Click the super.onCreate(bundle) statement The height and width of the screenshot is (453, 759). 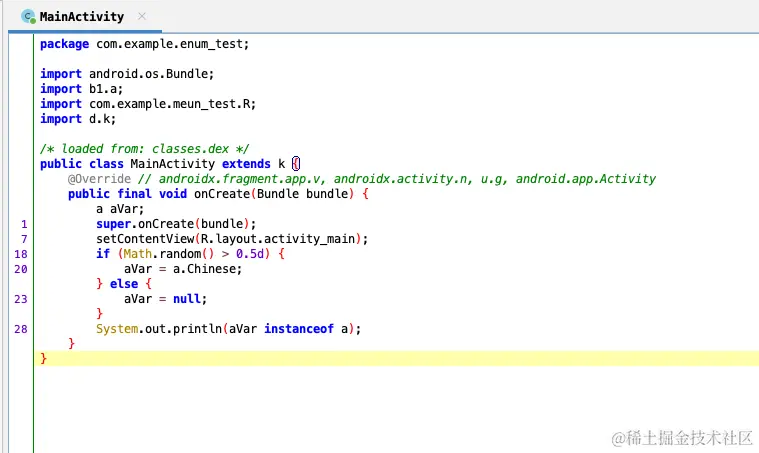[176, 224]
